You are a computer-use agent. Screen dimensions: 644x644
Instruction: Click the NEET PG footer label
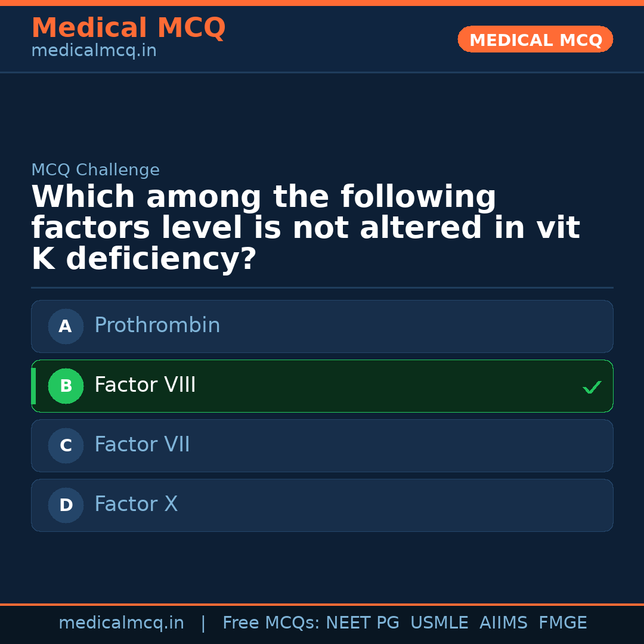(x=362, y=622)
